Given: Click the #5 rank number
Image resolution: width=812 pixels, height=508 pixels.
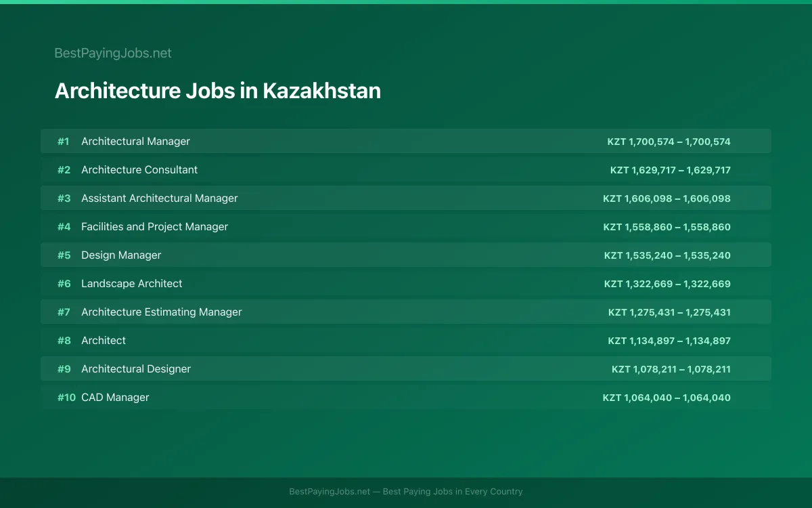Looking at the screenshot, I should tap(64, 255).
